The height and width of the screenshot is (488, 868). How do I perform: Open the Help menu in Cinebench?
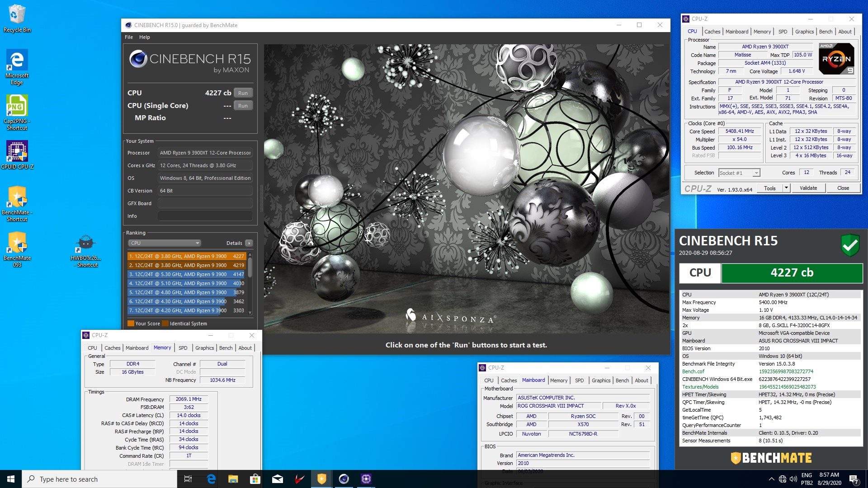(x=145, y=37)
